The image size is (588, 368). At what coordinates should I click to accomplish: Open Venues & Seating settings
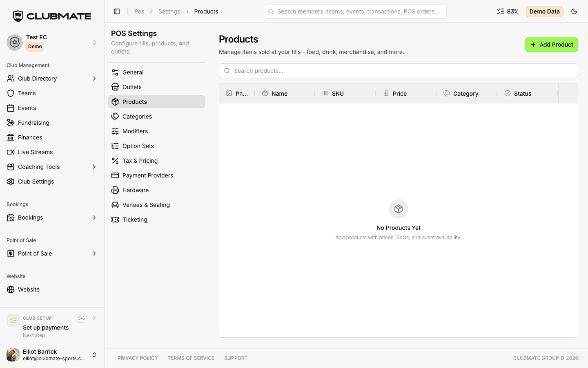click(x=156, y=205)
